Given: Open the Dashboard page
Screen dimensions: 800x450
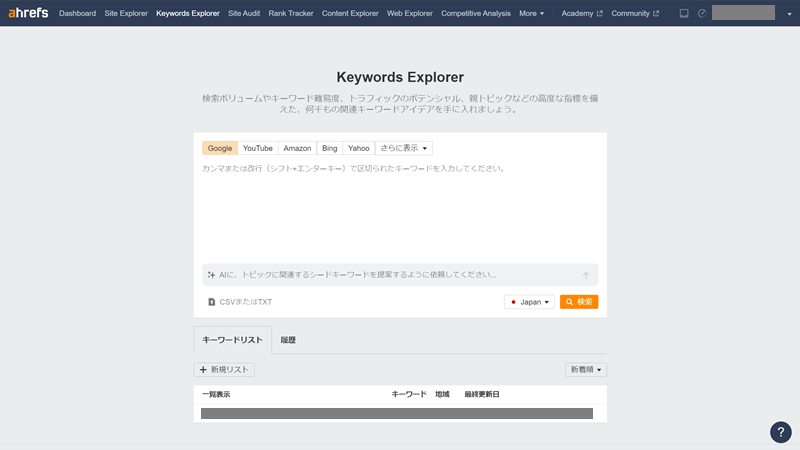Looking at the screenshot, I should pos(78,13).
